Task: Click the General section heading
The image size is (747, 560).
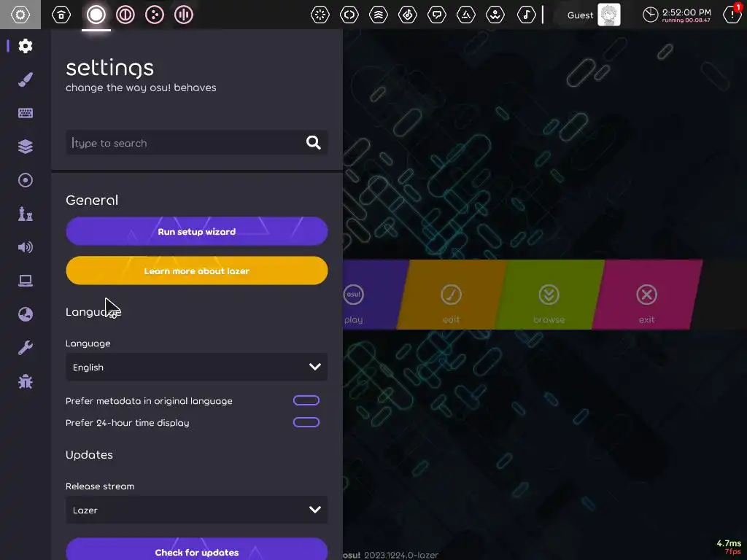Action: (92, 200)
